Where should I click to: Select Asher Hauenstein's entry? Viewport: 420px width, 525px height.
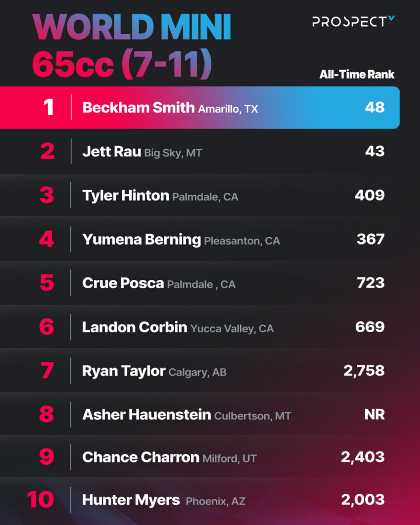(x=147, y=414)
